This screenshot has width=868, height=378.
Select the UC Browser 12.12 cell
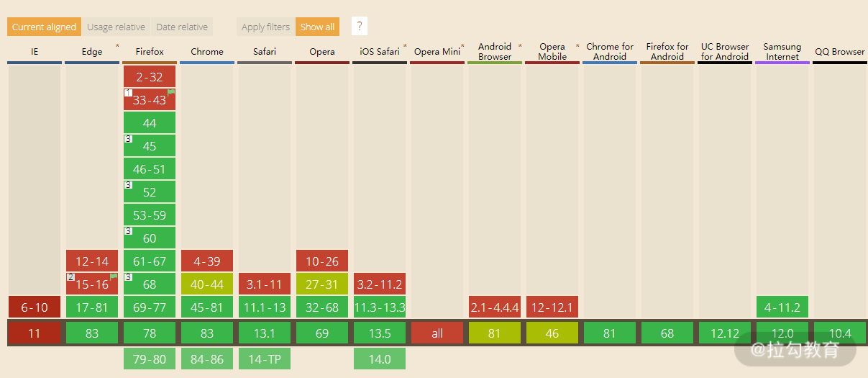[725, 333]
